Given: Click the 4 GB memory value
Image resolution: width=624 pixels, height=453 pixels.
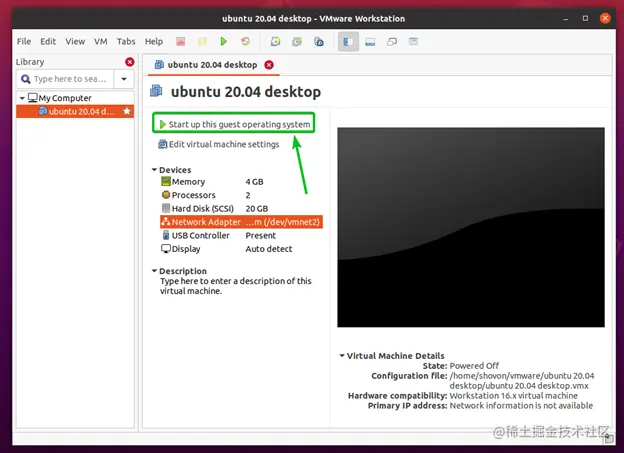Looking at the screenshot, I should click(254, 182).
